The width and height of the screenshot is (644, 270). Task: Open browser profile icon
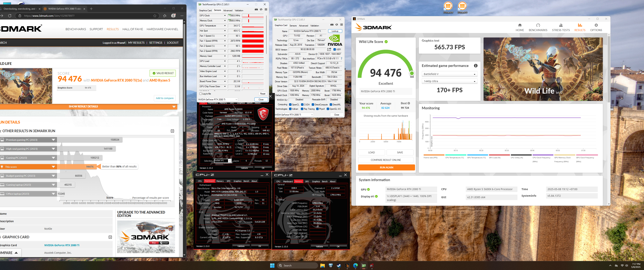point(173,16)
